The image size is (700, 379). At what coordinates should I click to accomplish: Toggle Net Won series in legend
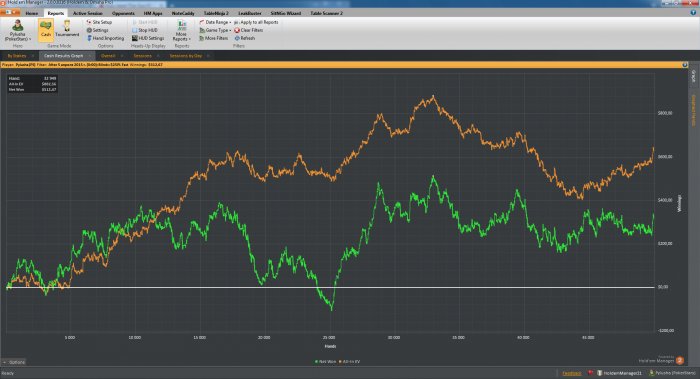(325, 362)
